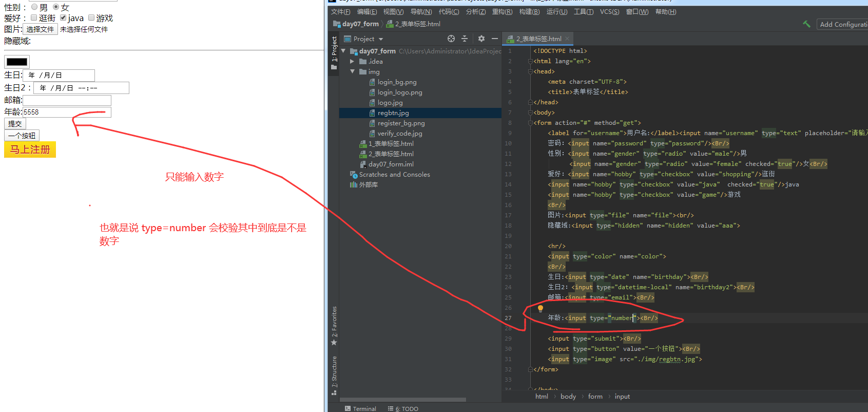Select login_bg.png in the project tree
The image size is (868, 412).
(397, 82)
